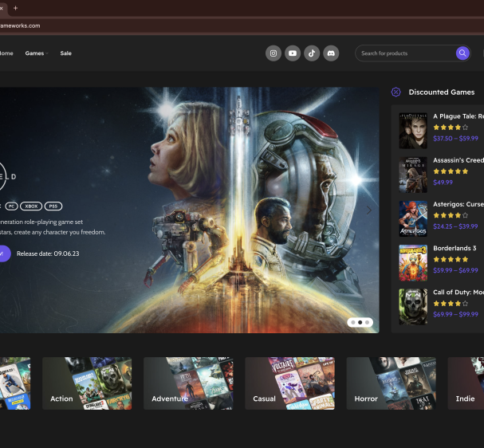This screenshot has height=448, width=484.
Task: Click the $49.99 price
Action: point(443,183)
